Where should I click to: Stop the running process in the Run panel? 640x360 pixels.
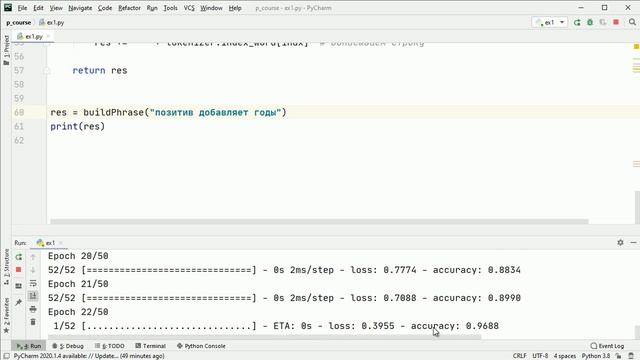pos(18,270)
